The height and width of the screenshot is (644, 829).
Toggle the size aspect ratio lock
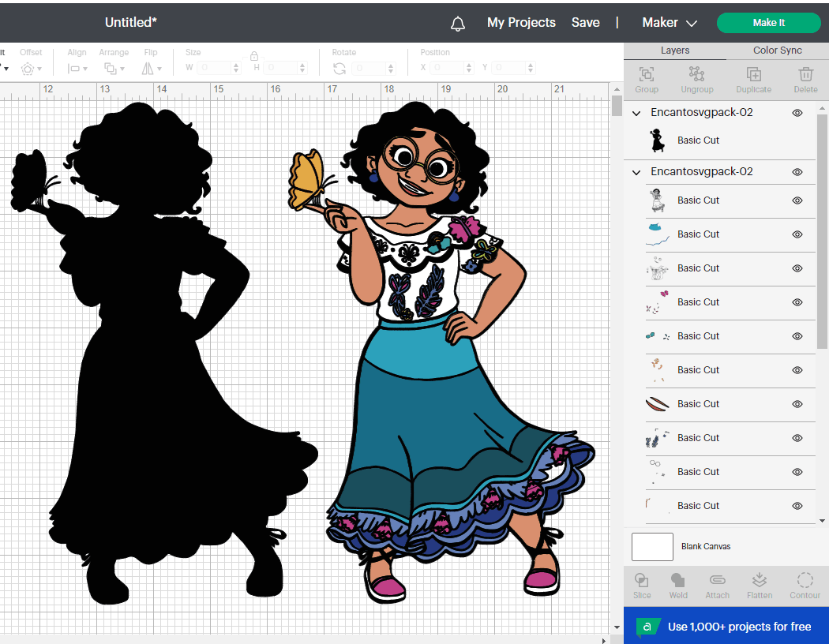tap(253, 56)
